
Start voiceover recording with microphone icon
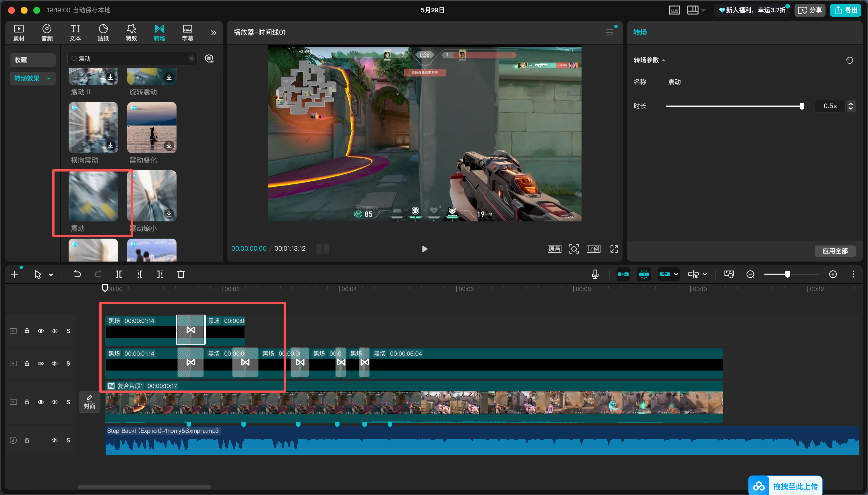[x=595, y=274]
